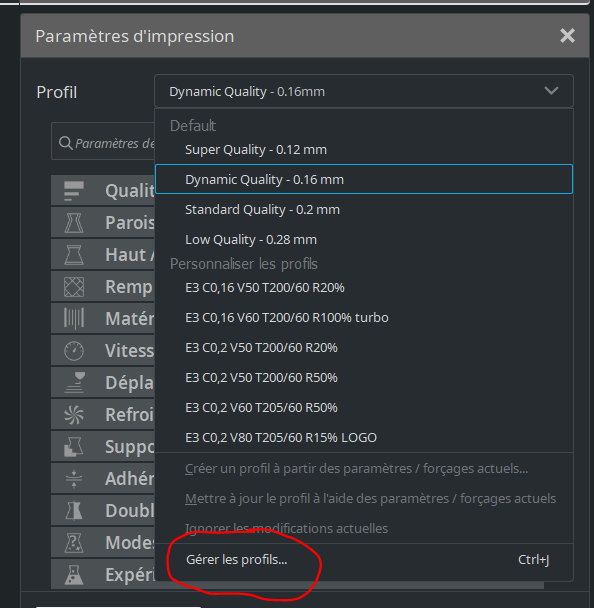Click the Matériau barcode-style icon
The image size is (594, 608).
coord(74,319)
